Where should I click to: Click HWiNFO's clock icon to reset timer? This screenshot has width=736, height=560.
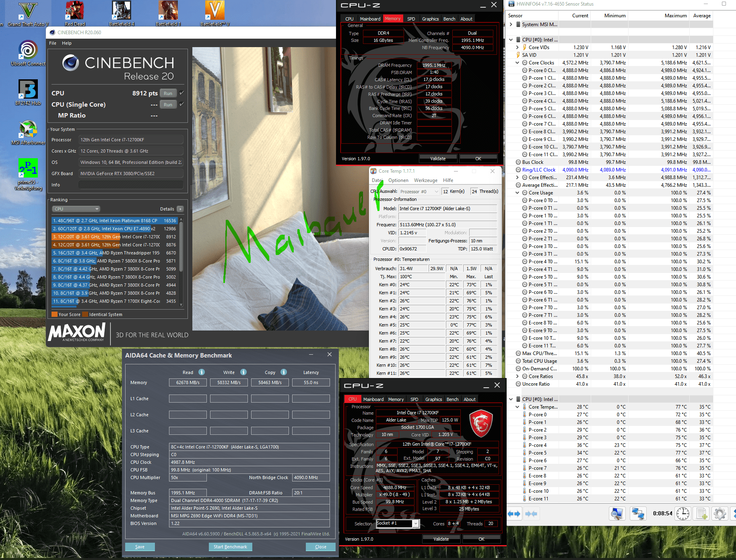click(683, 514)
